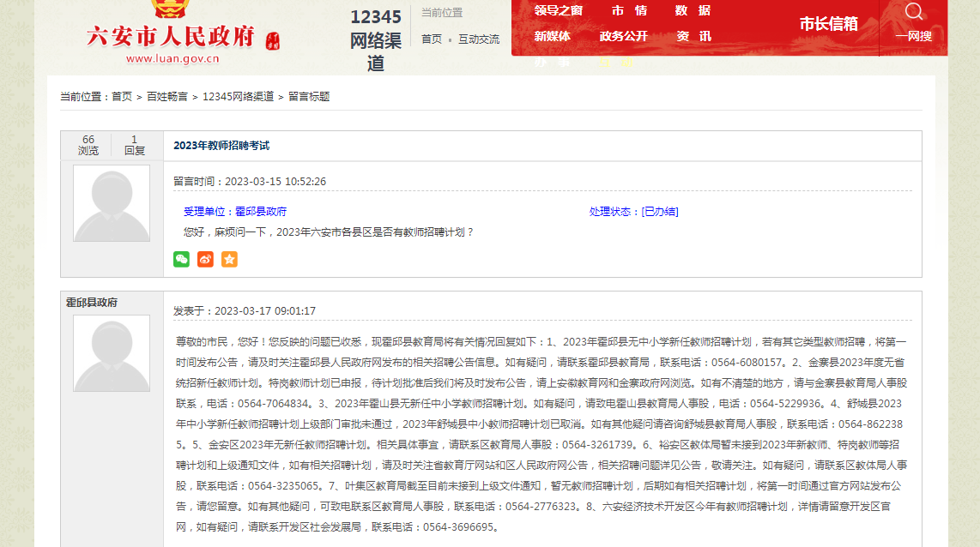Click the orange star favorite icon

pos(229,259)
